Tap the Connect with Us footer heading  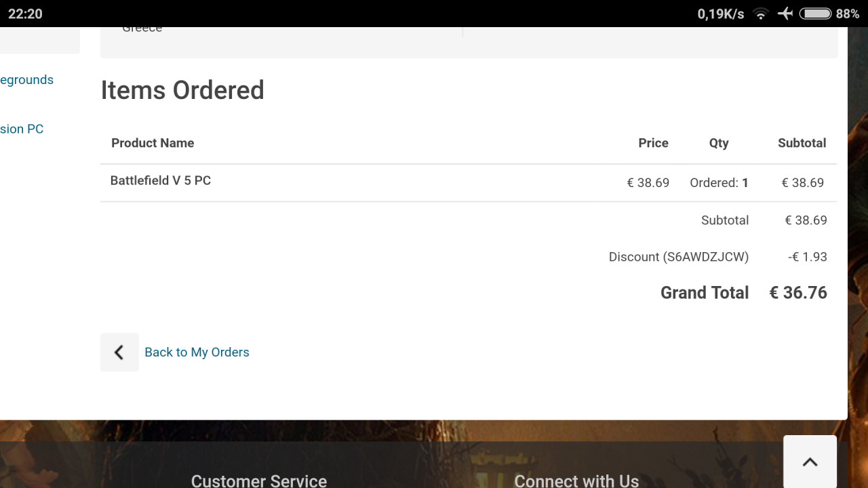coord(576,481)
